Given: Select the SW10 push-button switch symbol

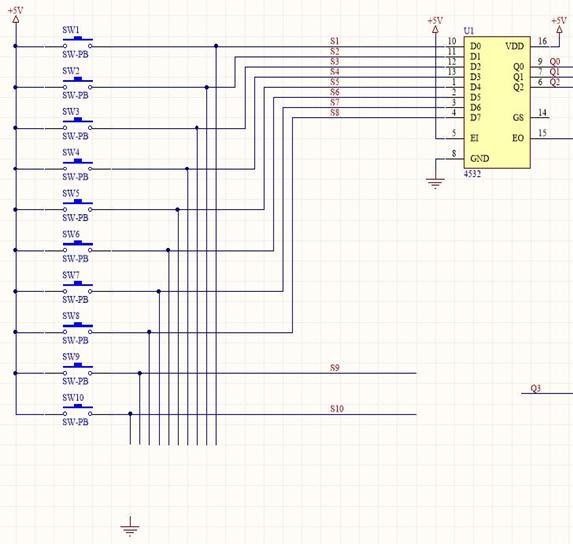Looking at the screenshot, I should pos(77,410).
